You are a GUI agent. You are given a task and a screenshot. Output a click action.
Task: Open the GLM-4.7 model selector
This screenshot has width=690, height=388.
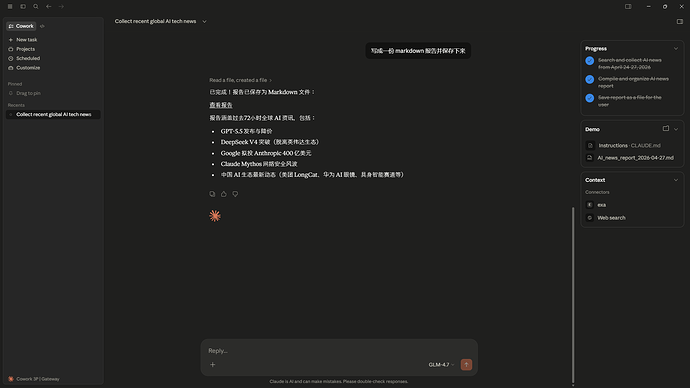click(x=441, y=365)
